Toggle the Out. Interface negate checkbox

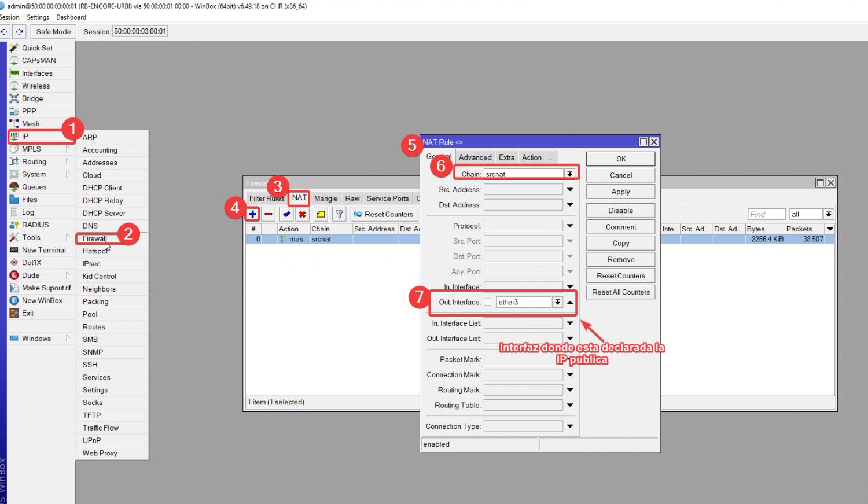click(x=487, y=302)
